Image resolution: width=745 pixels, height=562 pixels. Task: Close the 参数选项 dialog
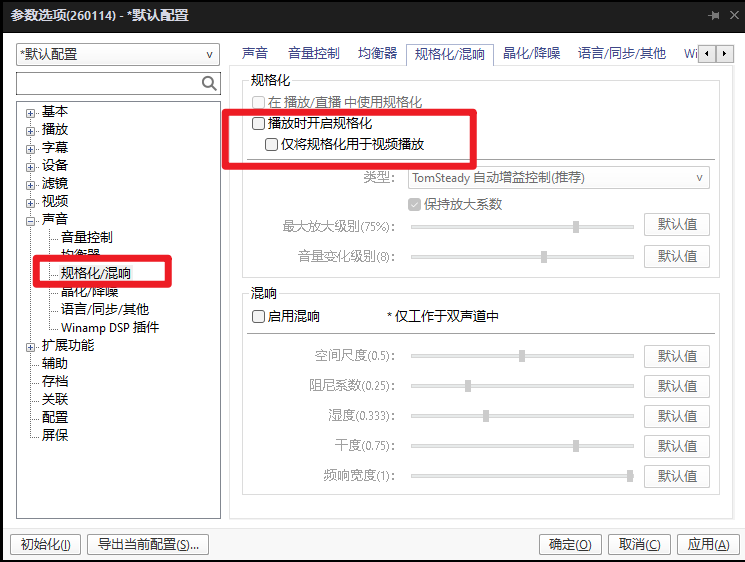point(734,15)
